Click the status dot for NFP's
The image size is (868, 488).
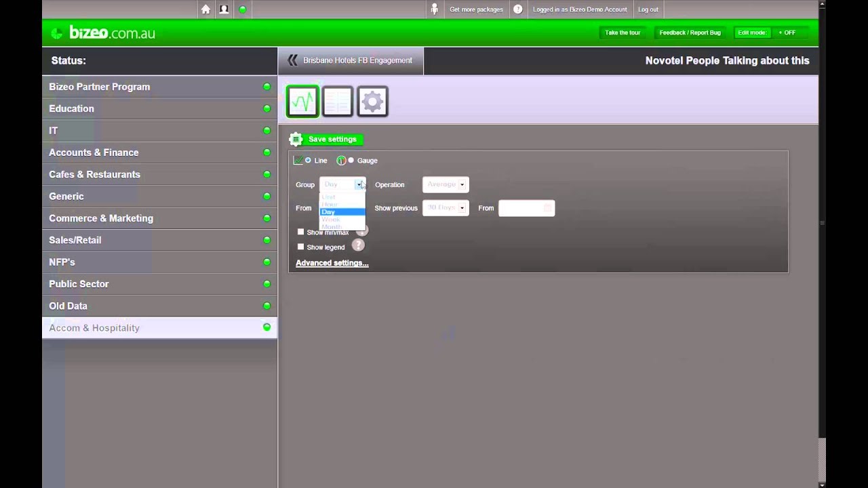pyautogui.click(x=267, y=262)
